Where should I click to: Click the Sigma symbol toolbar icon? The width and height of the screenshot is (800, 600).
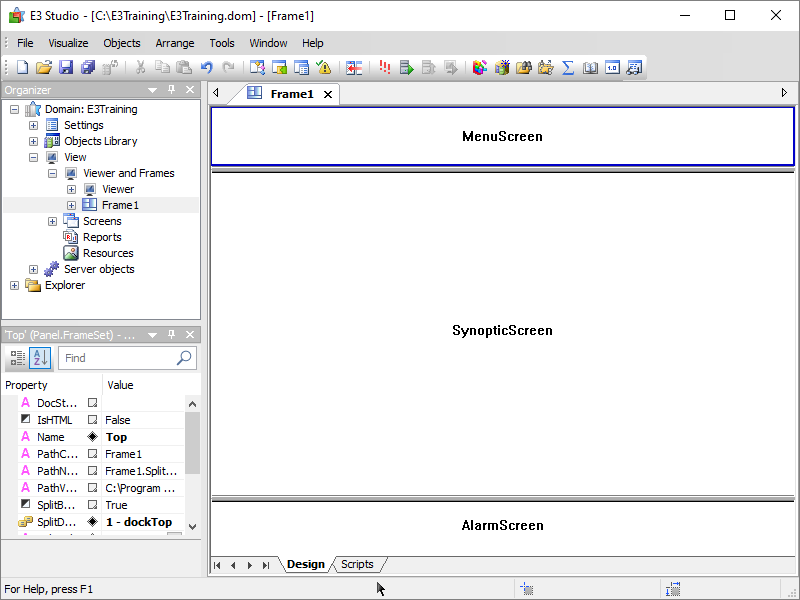pos(568,68)
